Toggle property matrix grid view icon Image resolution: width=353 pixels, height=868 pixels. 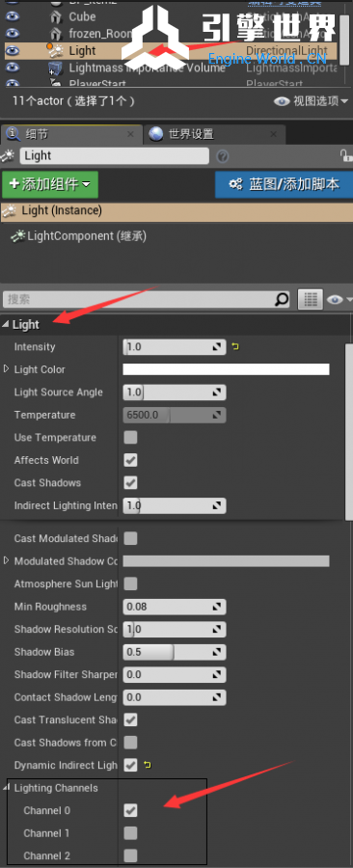pos(311,300)
